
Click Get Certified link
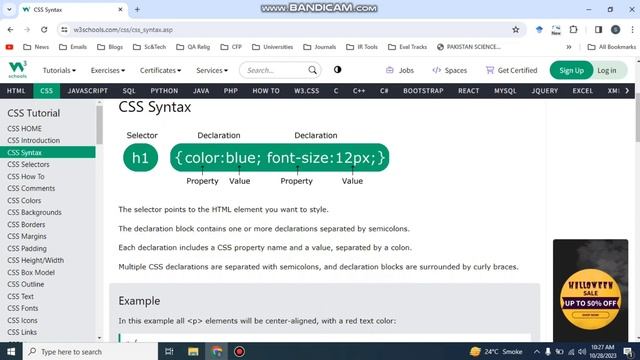[x=511, y=70]
